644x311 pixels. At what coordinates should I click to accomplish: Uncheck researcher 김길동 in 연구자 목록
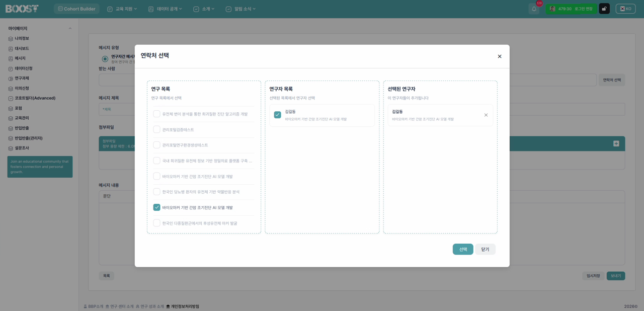(277, 115)
